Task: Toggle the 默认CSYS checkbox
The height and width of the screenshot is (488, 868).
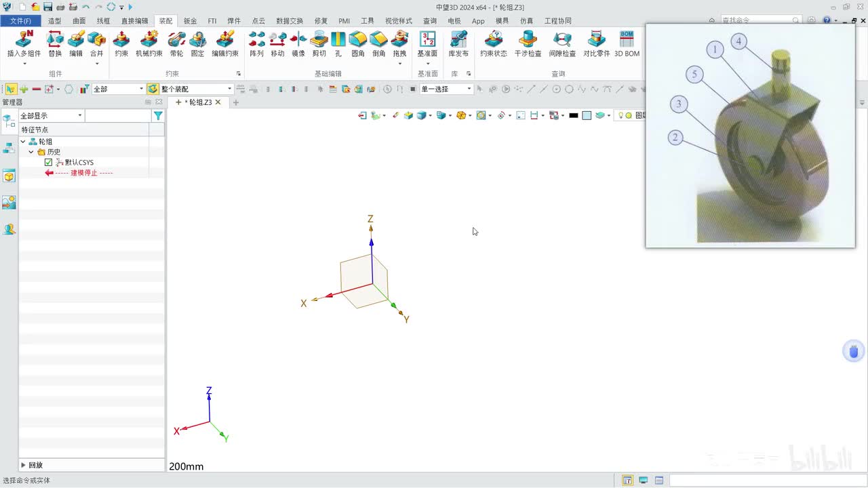Action: (48, 163)
